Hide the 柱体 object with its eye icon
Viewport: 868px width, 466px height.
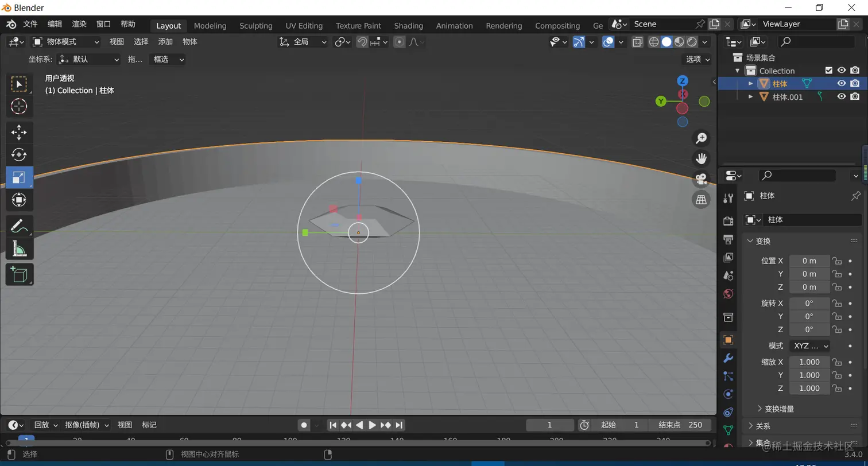841,83
